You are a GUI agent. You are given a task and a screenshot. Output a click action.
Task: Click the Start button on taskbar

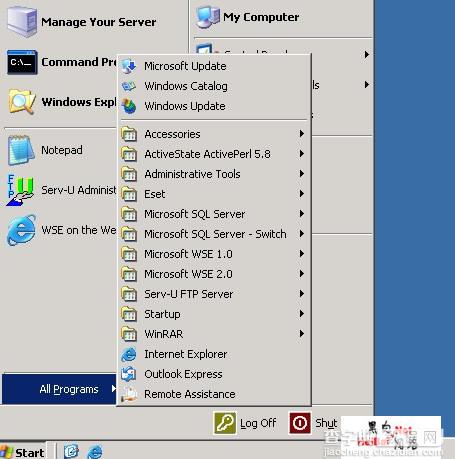[x=23, y=452]
